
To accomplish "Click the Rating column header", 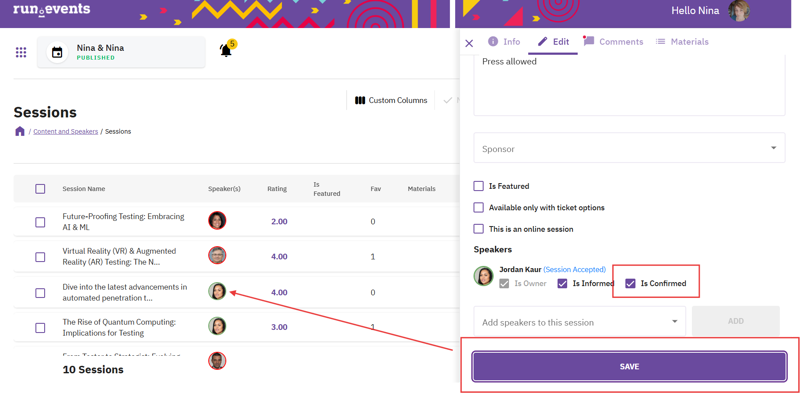I will pyautogui.click(x=277, y=189).
